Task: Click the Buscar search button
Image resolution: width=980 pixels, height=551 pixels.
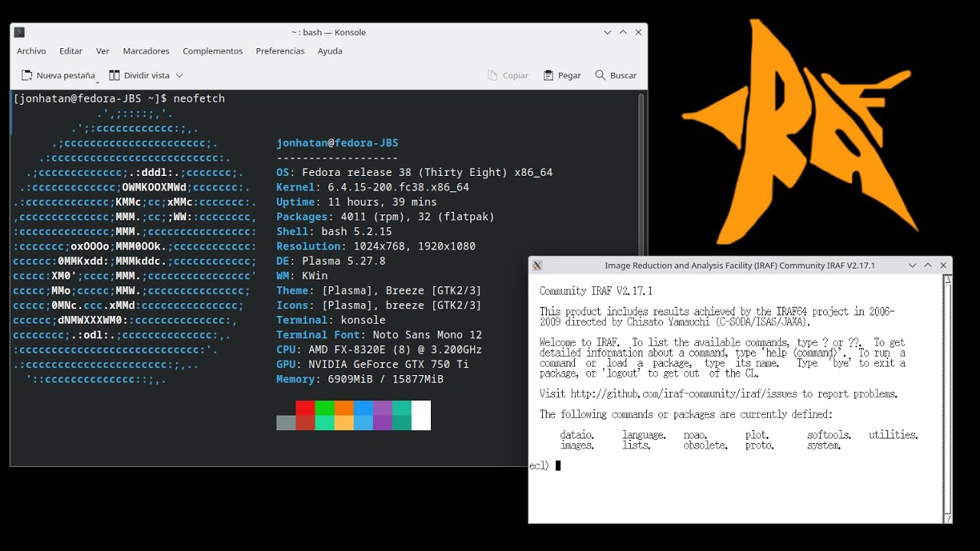Action: pos(616,76)
